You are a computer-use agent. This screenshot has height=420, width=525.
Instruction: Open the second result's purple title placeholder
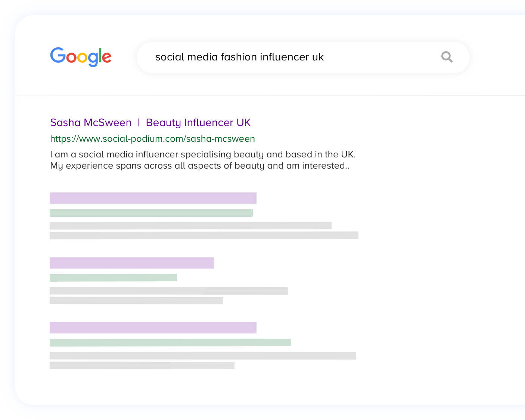pyautogui.click(x=153, y=198)
